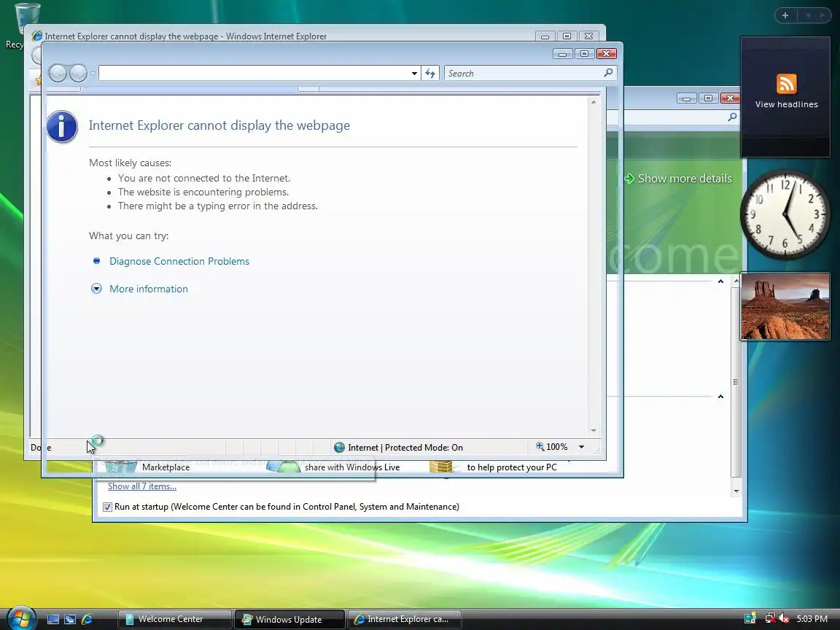Image resolution: width=840 pixels, height=630 pixels.
Task: Click the Internet zone globe icon
Action: [339, 447]
